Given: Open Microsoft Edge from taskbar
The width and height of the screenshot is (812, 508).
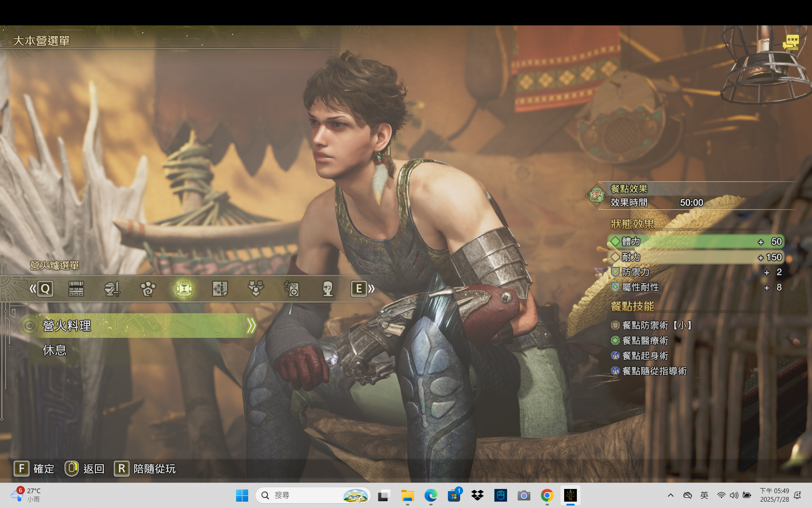Looking at the screenshot, I should 431,495.
